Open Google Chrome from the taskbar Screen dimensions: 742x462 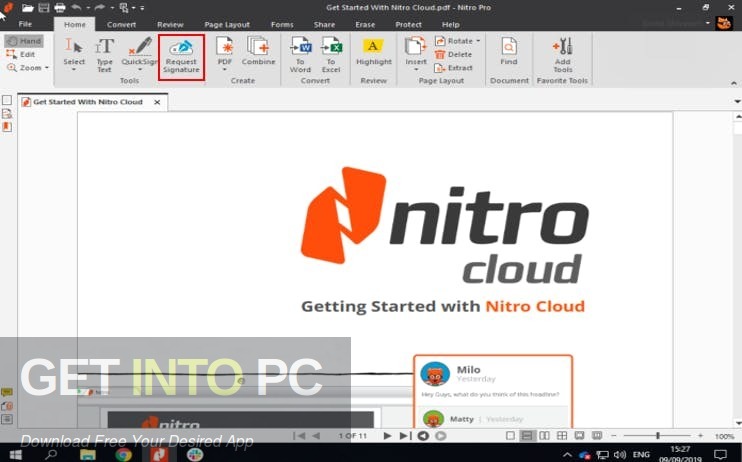click(x=123, y=455)
